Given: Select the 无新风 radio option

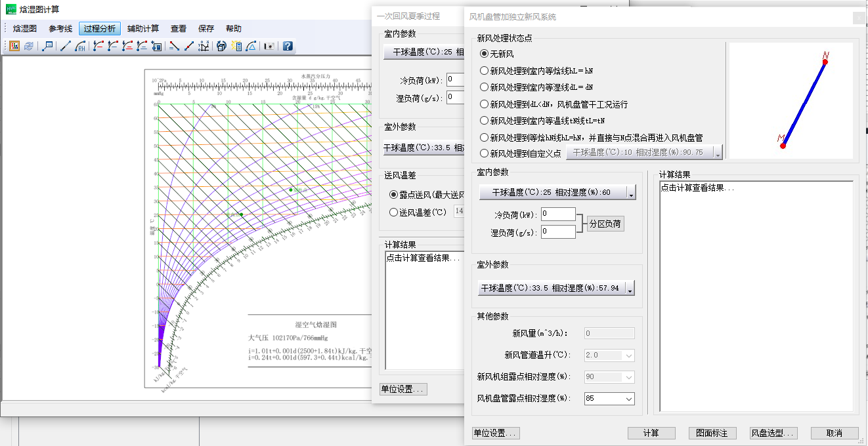Looking at the screenshot, I should point(485,54).
